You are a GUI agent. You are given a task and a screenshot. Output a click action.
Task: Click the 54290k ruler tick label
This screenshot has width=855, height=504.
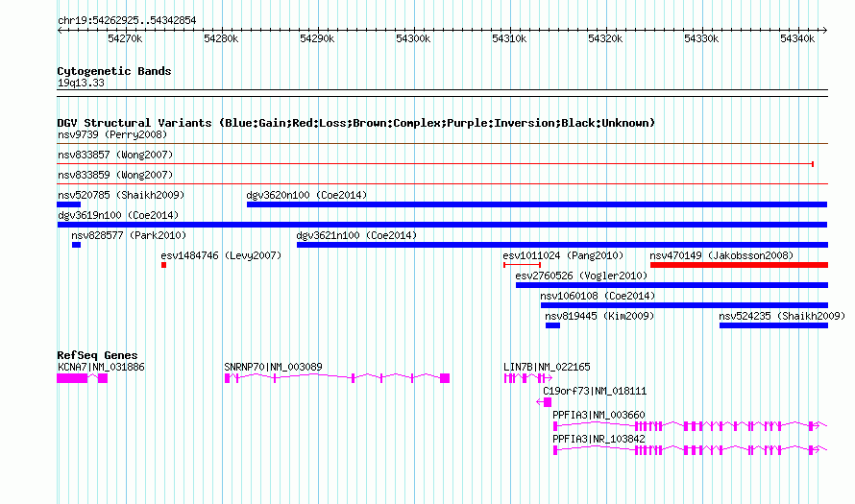[x=317, y=38]
